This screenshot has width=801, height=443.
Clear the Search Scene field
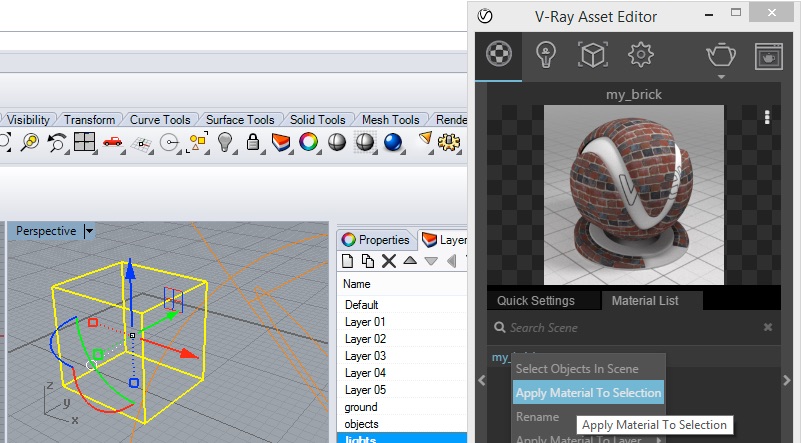tap(768, 327)
